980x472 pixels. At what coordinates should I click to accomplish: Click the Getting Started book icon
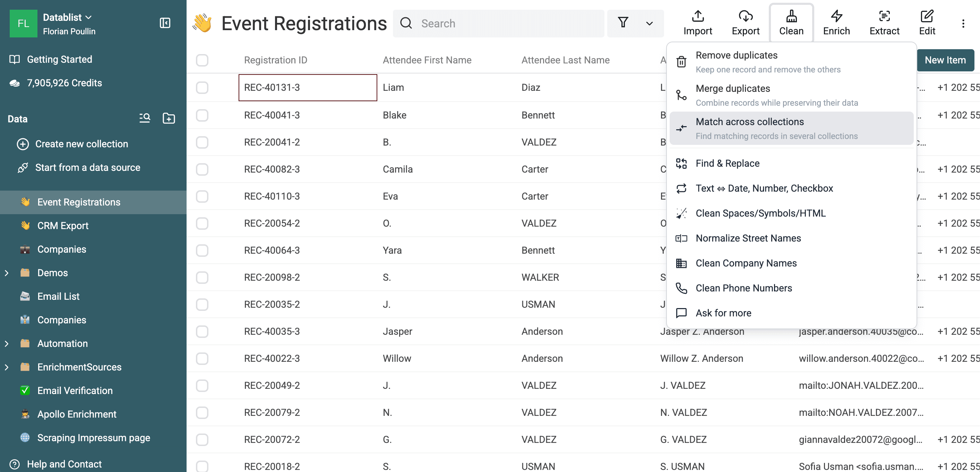pyautogui.click(x=15, y=59)
